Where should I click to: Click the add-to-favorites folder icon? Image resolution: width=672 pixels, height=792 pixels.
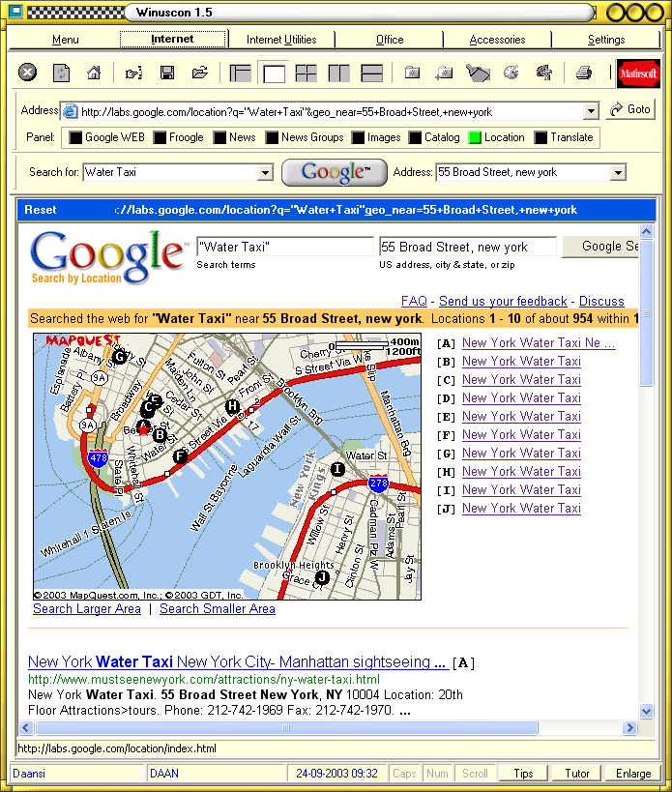[445, 73]
